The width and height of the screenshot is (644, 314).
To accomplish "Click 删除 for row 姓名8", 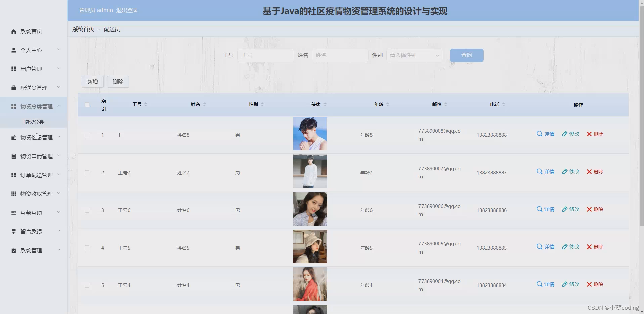I will pyautogui.click(x=595, y=134).
